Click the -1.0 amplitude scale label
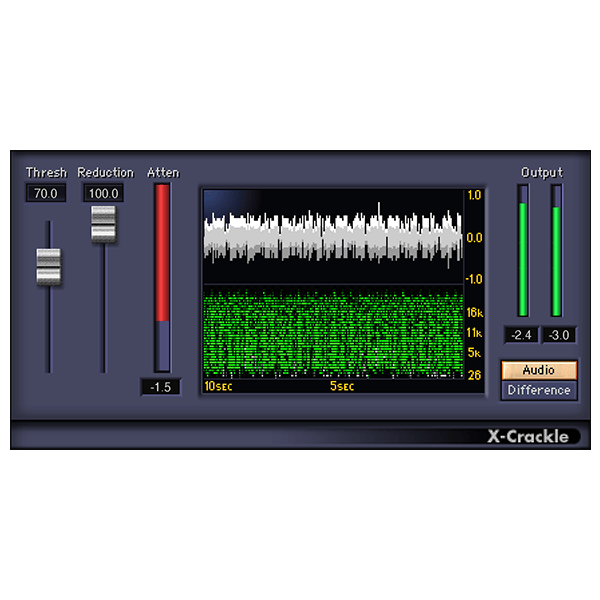 click(x=474, y=279)
